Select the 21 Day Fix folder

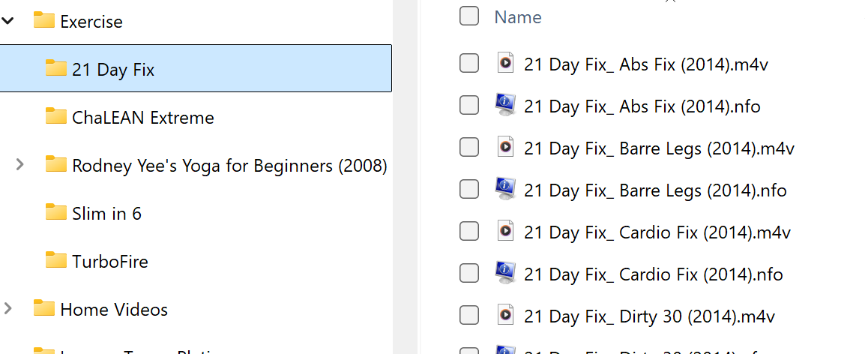point(112,70)
